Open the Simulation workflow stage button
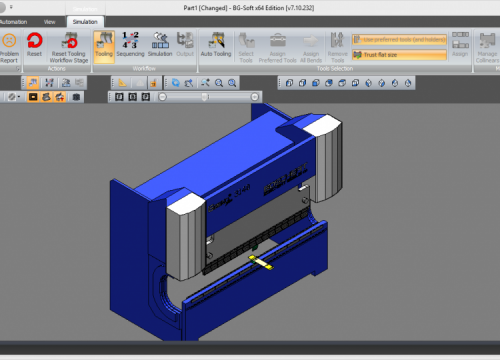This screenshot has height=360, width=500. (160, 44)
